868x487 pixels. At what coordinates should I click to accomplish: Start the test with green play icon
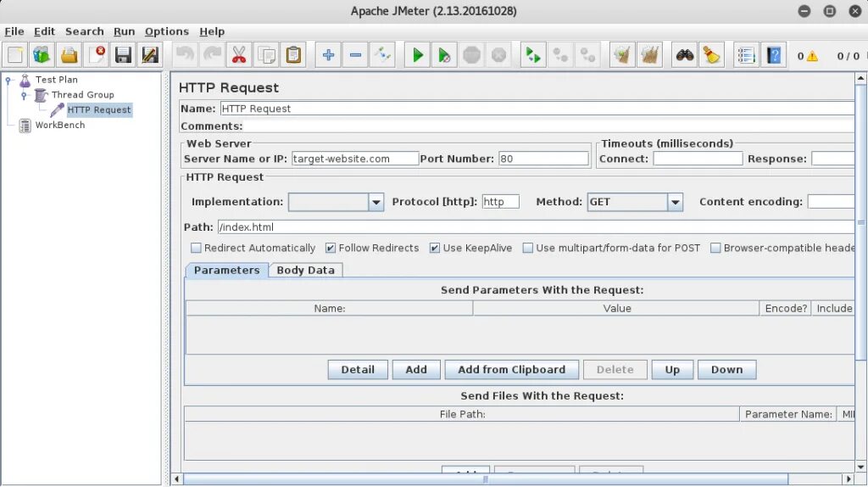pos(417,55)
